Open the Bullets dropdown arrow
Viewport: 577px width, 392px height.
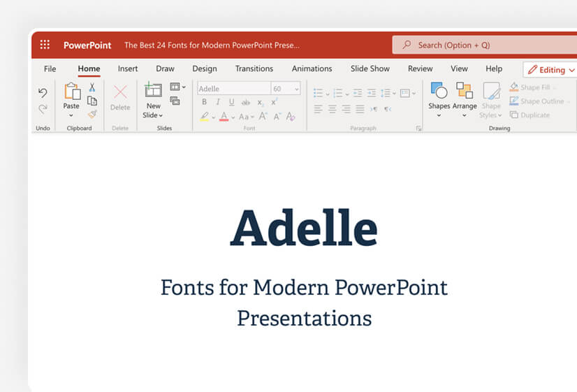327,94
